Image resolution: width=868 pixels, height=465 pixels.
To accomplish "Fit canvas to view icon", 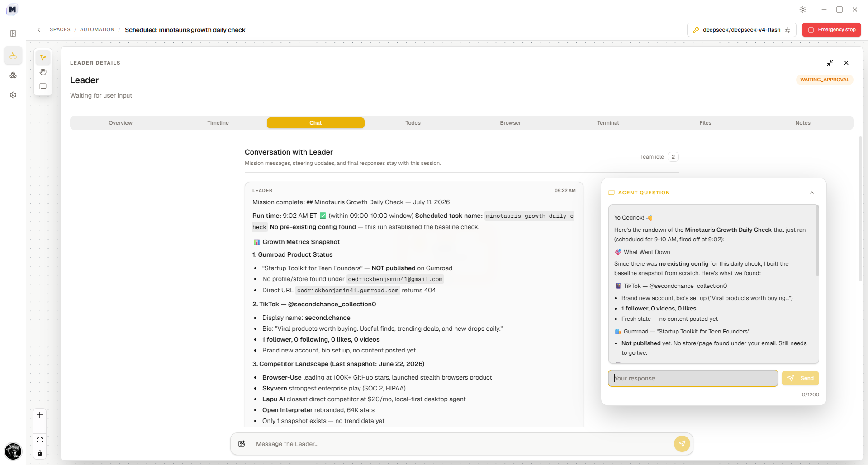I will click(x=40, y=440).
